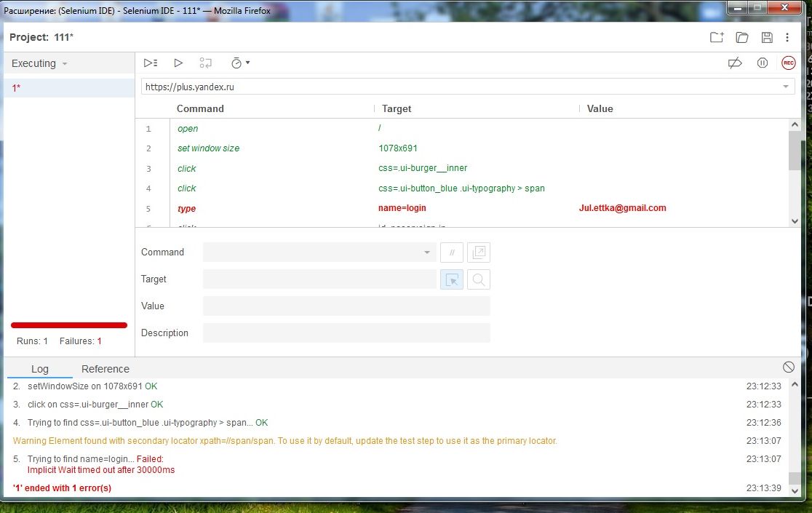Run the current test
Viewport: 812px width, 513px height.
(x=178, y=63)
